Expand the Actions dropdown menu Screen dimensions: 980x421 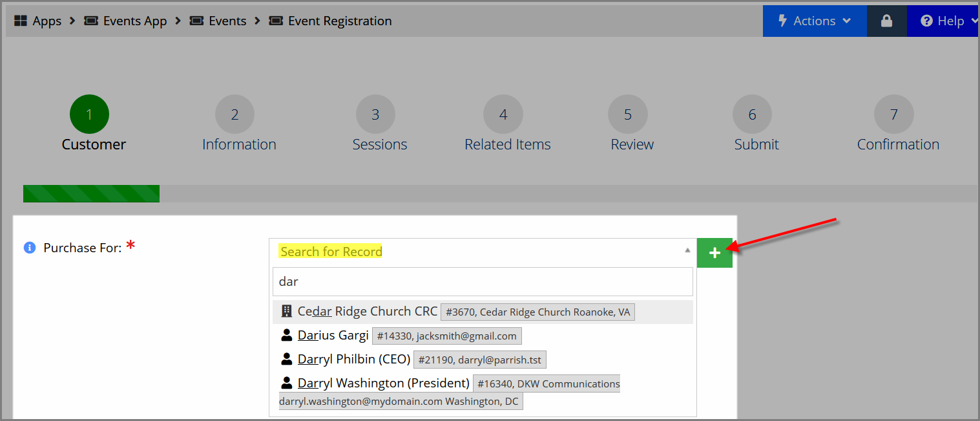point(815,21)
